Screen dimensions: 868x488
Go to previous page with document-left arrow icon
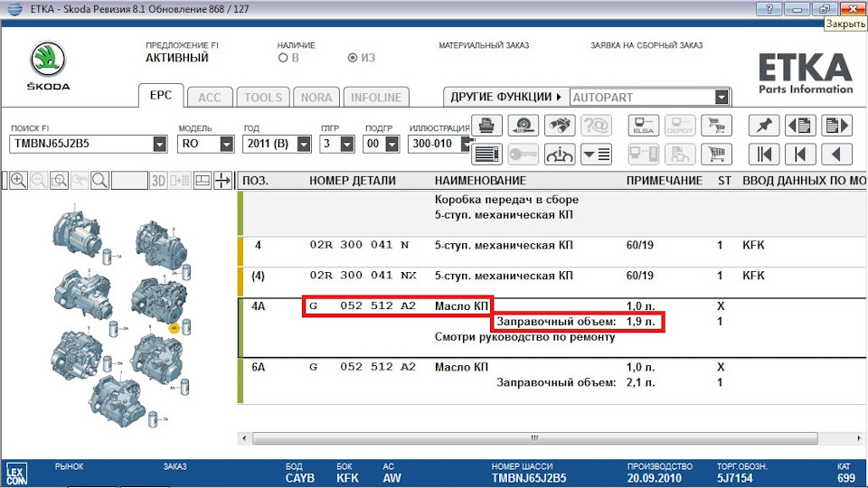800,126
